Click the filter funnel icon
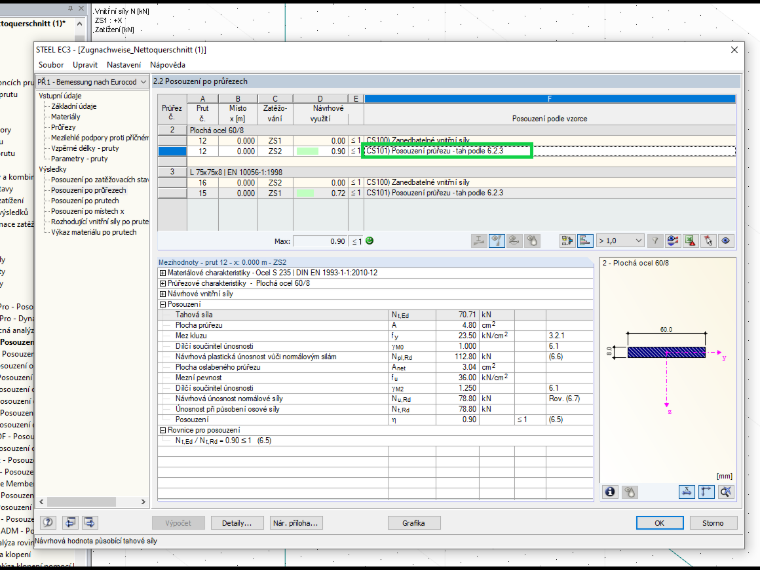This screenshot has height=570, width=760. (655, 240)
